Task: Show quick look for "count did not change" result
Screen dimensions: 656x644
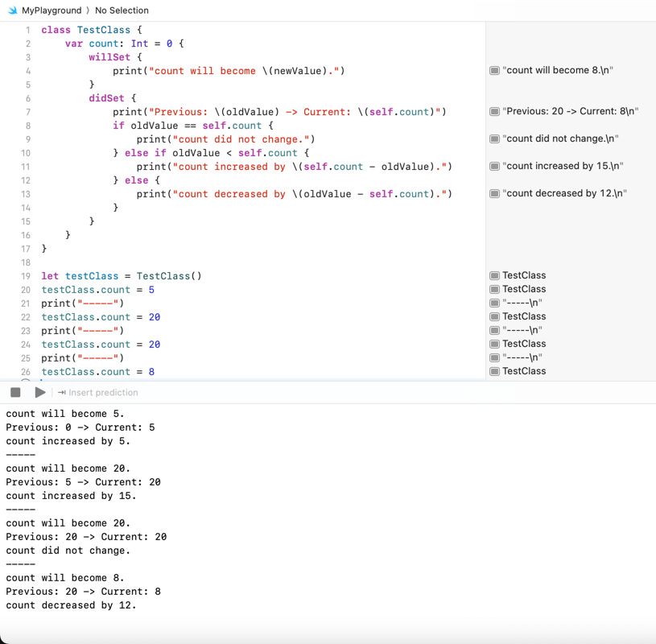Action: point(494,138)
